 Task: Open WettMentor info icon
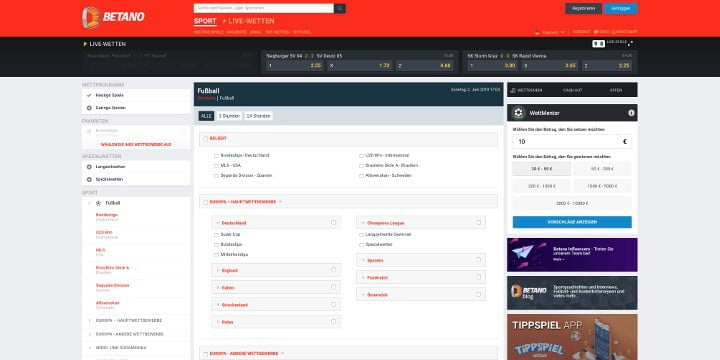631,113
